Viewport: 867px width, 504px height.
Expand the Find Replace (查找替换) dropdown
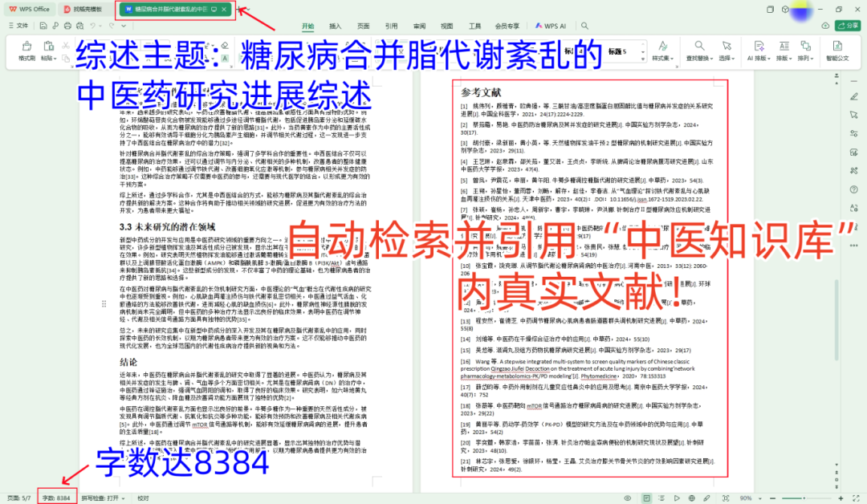(x=711, y=59)
